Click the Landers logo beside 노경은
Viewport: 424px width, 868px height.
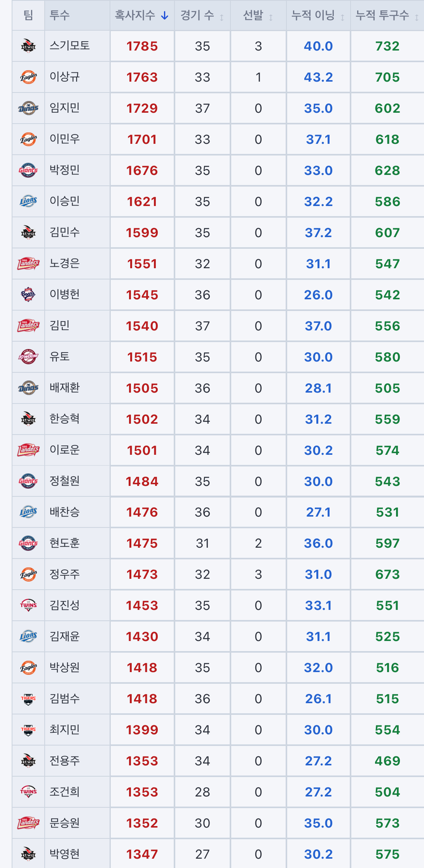(28, 264)
